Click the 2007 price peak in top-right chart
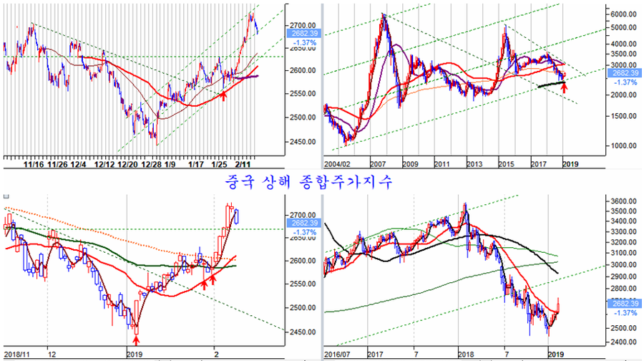This screenshot has height=361, width=644. [x=384, y=14]
